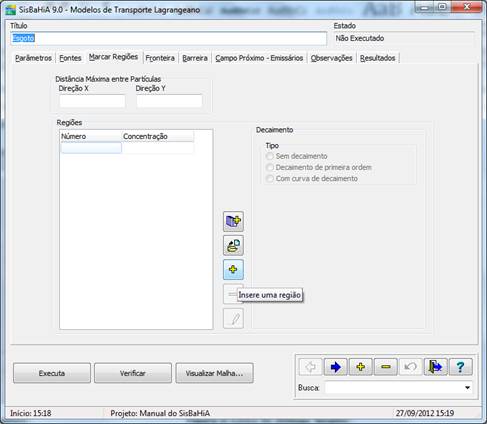
Task: Click the Direção X input field
Action: point(92,101)
